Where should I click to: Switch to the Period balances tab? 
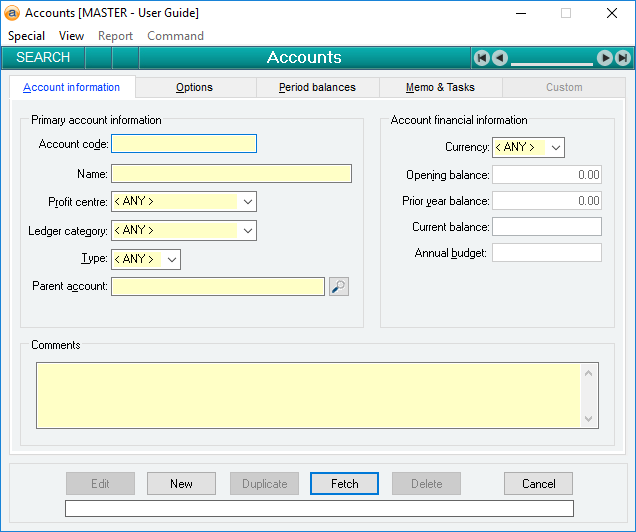click(317, 88)
